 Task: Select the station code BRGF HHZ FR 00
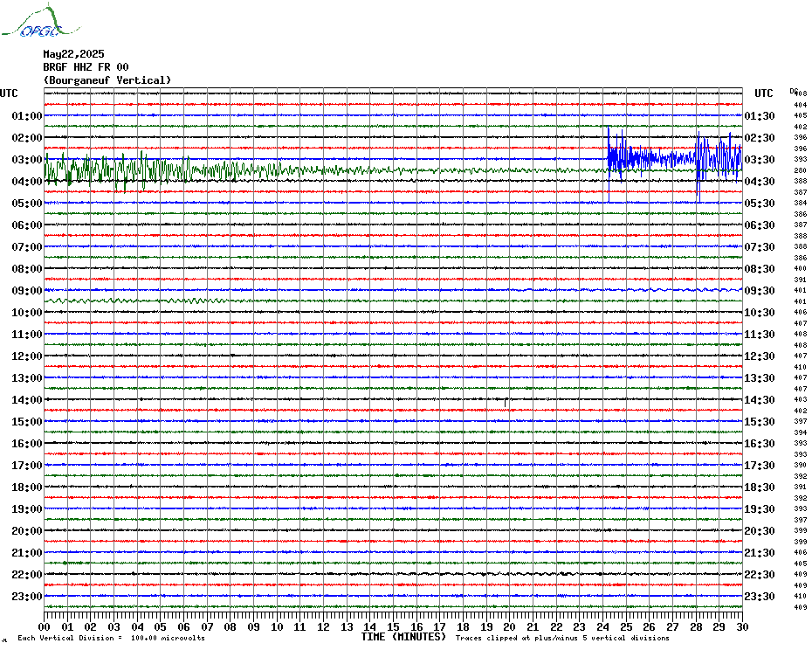click(x=86, y=67)
